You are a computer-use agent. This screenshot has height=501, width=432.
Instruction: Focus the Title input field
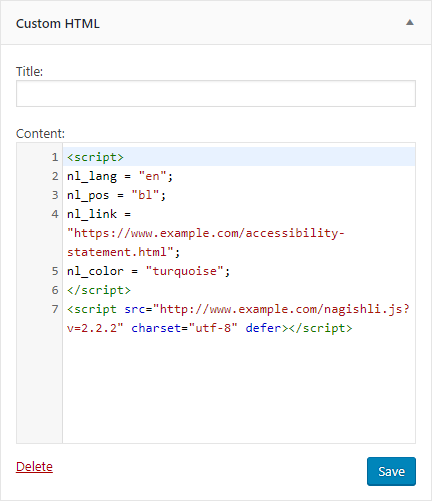[216, 93]
